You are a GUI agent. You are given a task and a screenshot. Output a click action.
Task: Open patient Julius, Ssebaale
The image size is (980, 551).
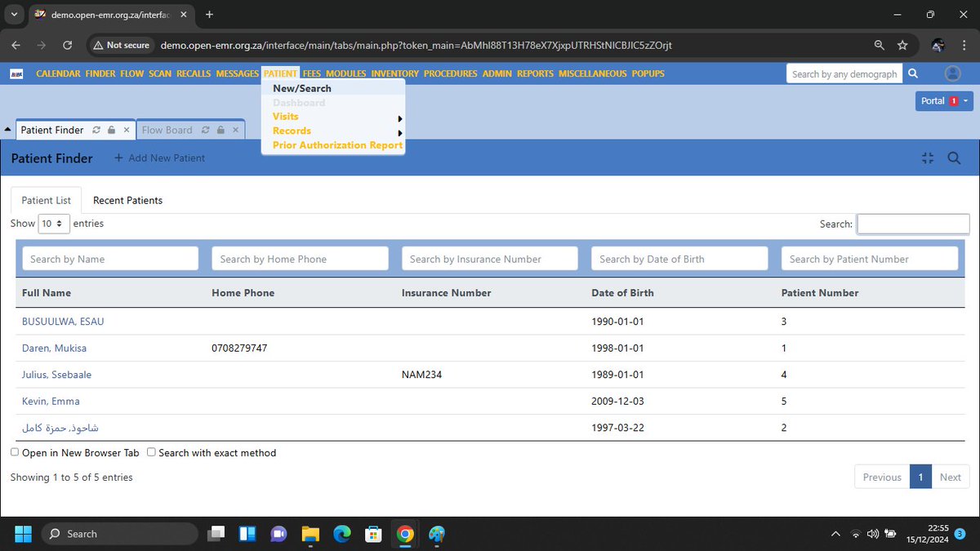coord(56,375)
